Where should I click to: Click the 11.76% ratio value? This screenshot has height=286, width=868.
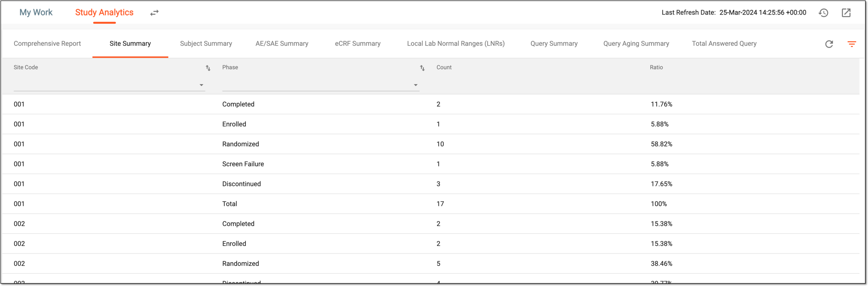[661, 104]
